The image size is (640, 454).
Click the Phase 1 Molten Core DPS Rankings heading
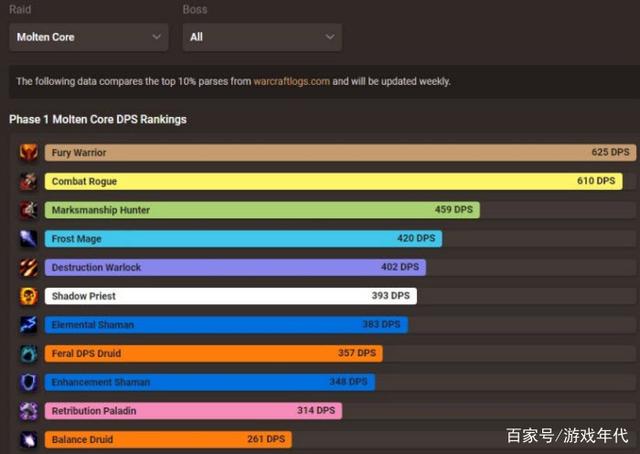98,119
